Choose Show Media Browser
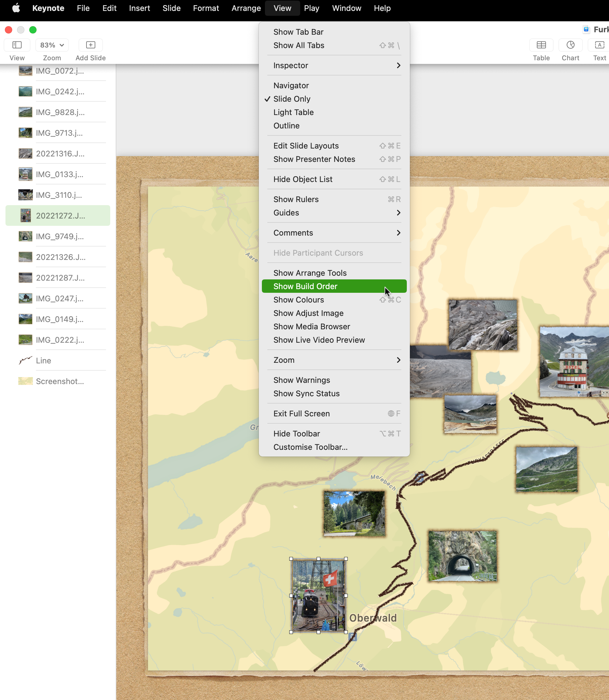The width and height of the screenshot is (609, 700). tap(334, 327)
